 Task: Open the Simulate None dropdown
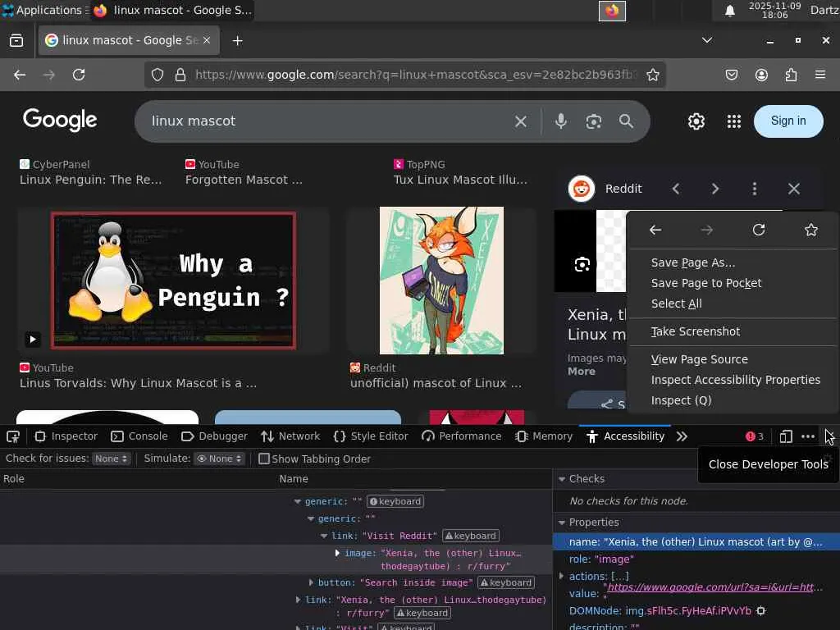218,459
